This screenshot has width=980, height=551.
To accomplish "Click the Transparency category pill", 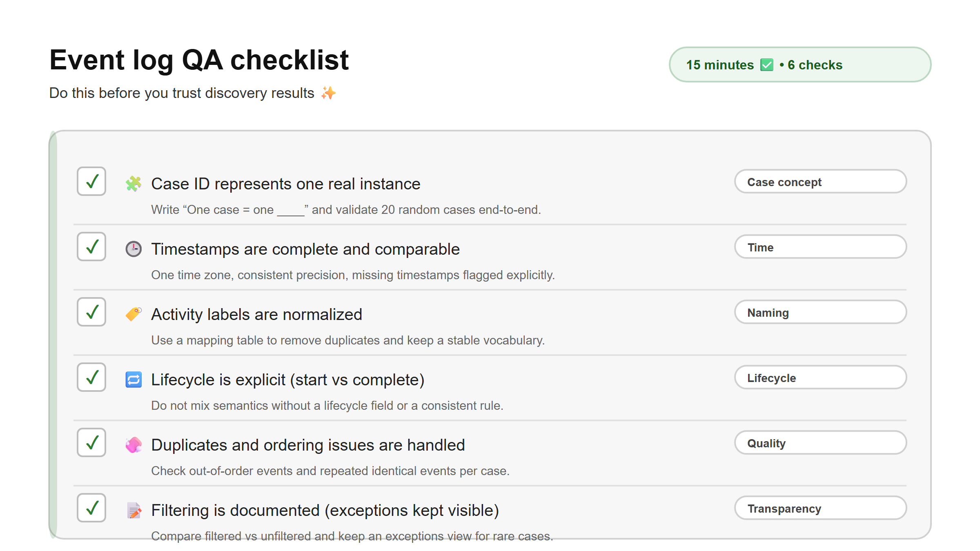I will (x=820, y=508).
